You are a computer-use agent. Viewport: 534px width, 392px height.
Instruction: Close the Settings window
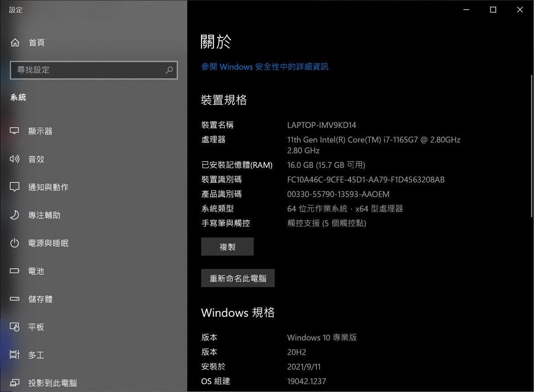520,10
